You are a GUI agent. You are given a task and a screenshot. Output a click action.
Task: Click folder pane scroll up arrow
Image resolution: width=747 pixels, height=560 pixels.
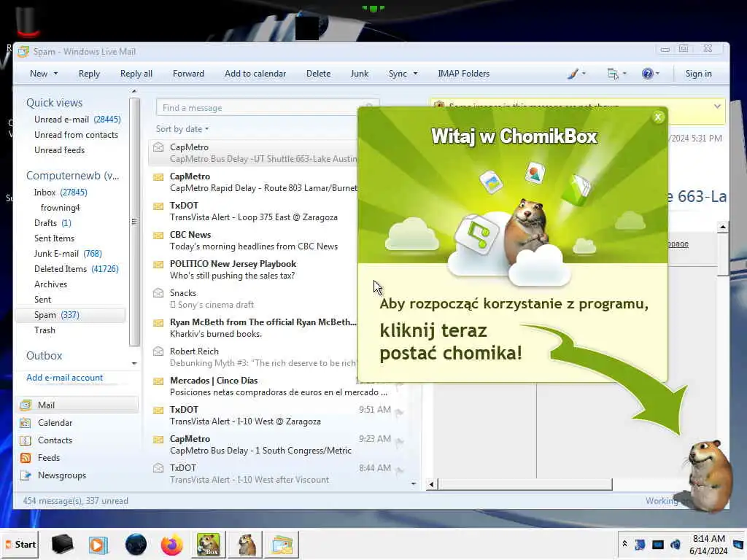tap(134, 91)
